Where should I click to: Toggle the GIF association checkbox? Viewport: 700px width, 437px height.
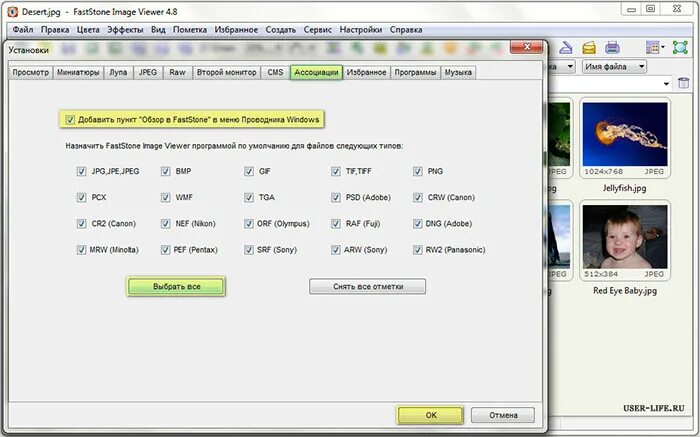[249, 171]
